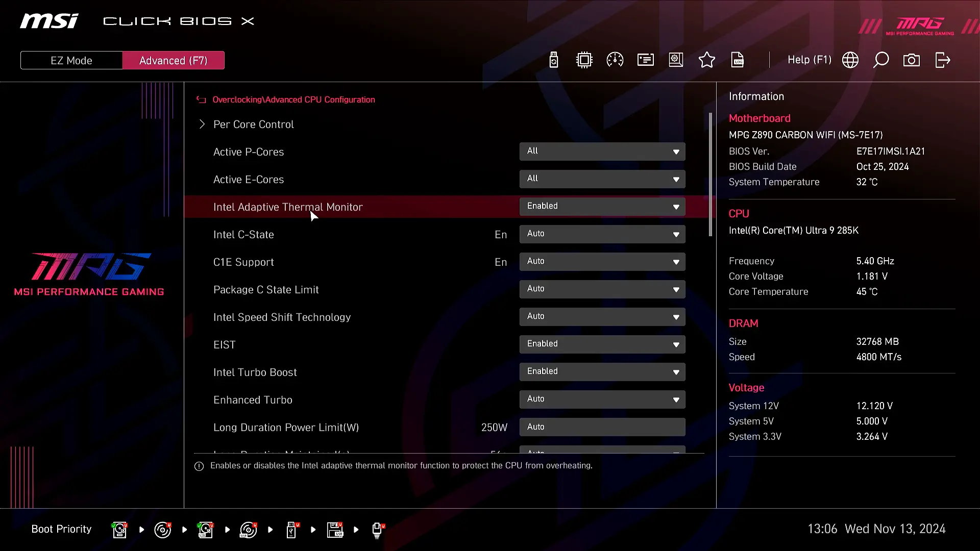Open the M-Flash USB update icon
Viewport: 980px width, 551px height.
click(554, 60)
